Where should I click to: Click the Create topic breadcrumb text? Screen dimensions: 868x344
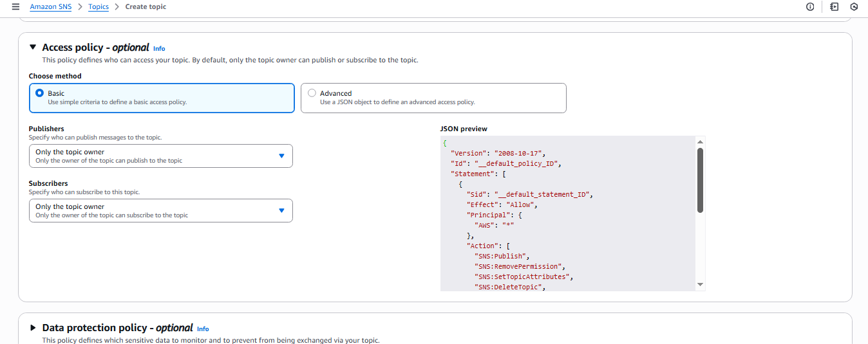point(146,6)
